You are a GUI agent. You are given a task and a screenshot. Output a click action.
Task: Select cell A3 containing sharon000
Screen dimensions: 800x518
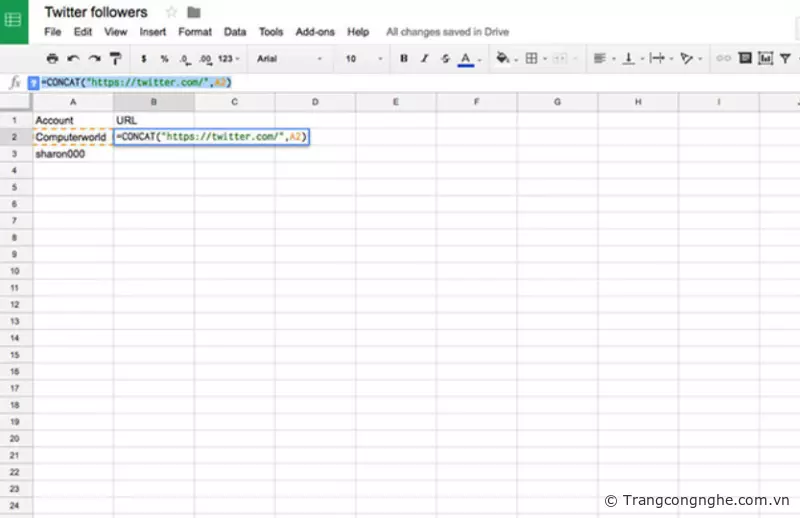pyautogui.click(x=73, y=154)
